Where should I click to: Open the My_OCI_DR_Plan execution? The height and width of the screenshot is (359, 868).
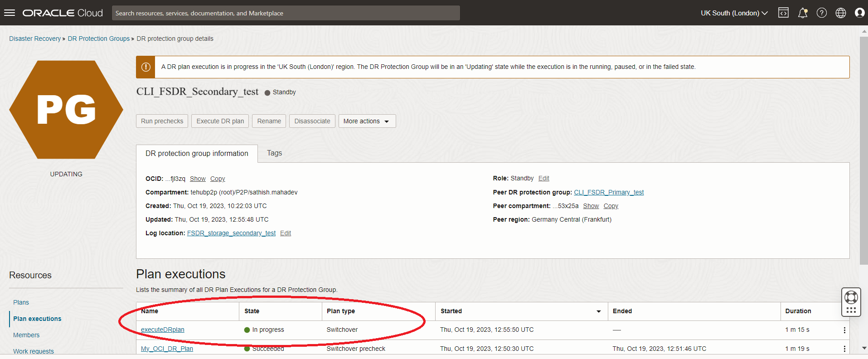167,349
